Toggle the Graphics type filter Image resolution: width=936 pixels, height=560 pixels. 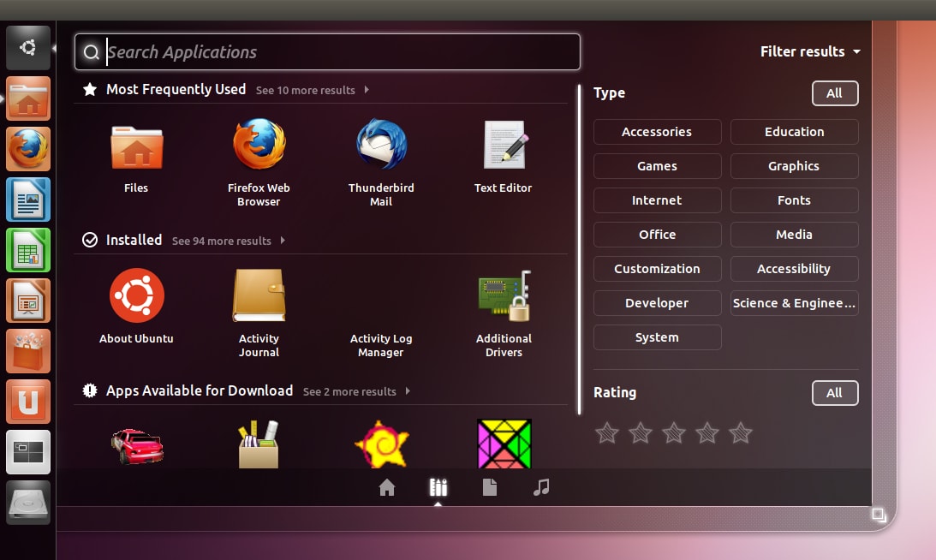click(795, 166)
